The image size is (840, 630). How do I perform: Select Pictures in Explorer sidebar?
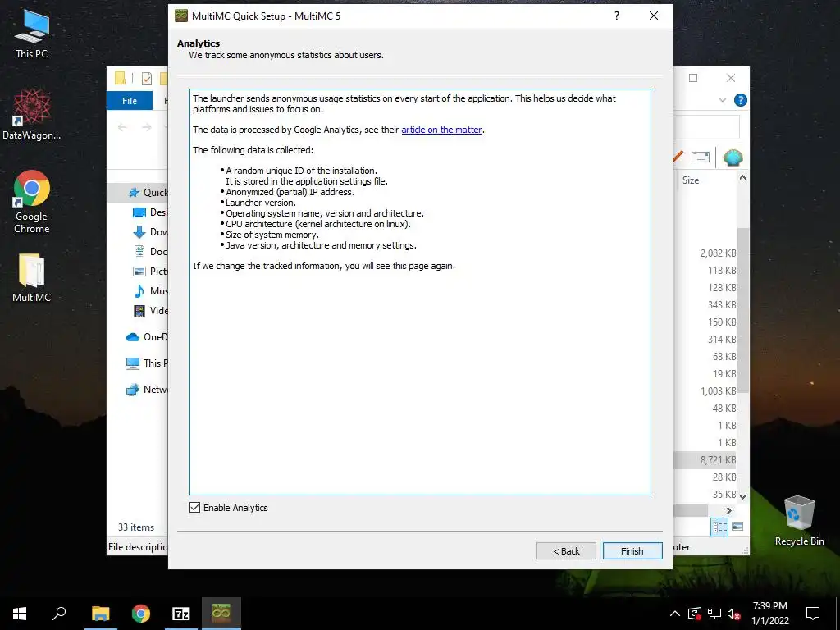(x=150, y=271)
